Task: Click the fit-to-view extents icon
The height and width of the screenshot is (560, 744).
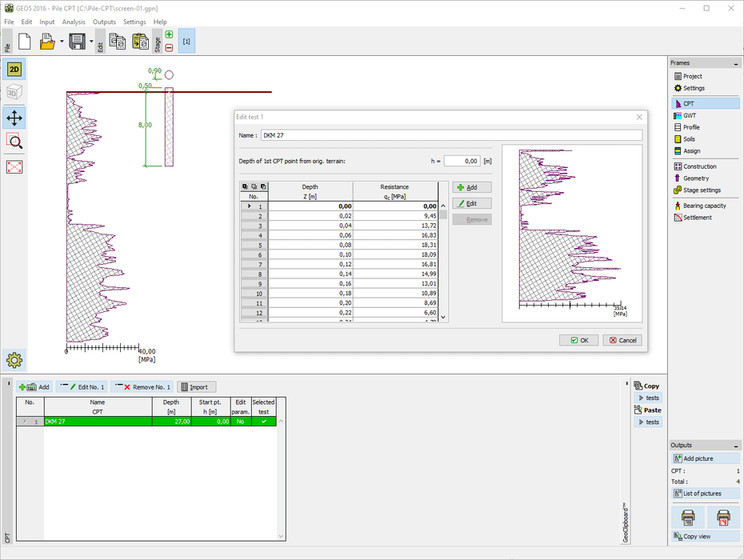Action: coord(14,167)
